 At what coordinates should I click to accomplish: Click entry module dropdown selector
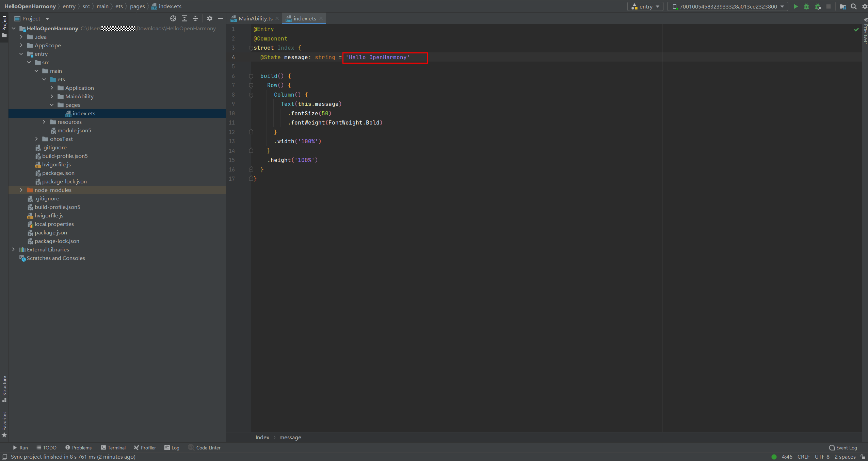[646, 6]
